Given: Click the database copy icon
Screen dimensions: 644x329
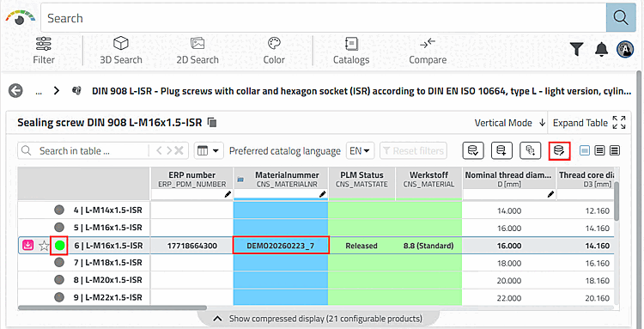Looking at the screenshot, I should pyautogui.click(x=531, y=150).
